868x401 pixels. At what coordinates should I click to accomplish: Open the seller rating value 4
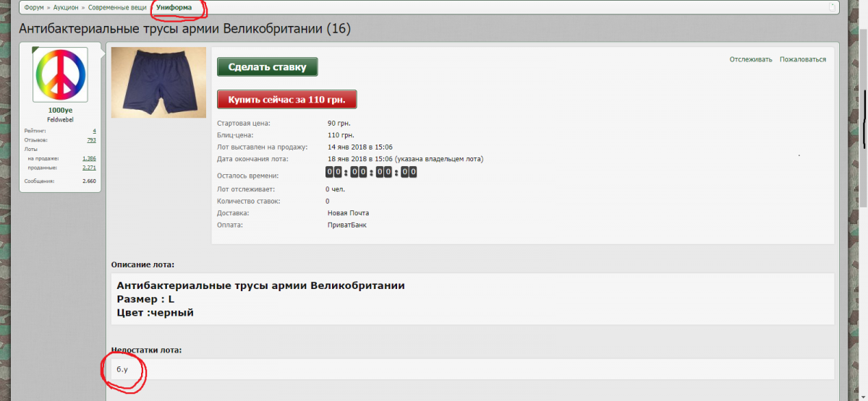pyautogui.click(x=94, y=130)
